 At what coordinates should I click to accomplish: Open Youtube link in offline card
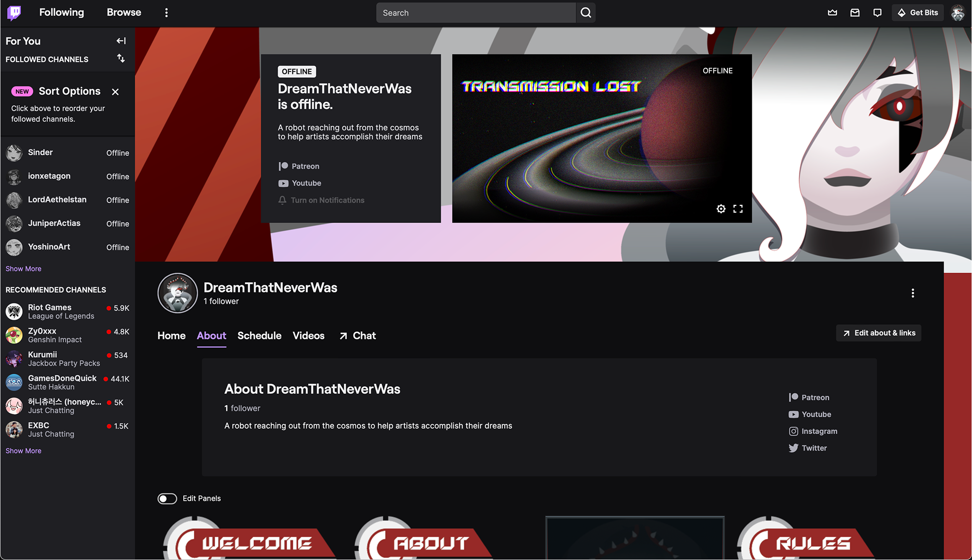point(300,183)
